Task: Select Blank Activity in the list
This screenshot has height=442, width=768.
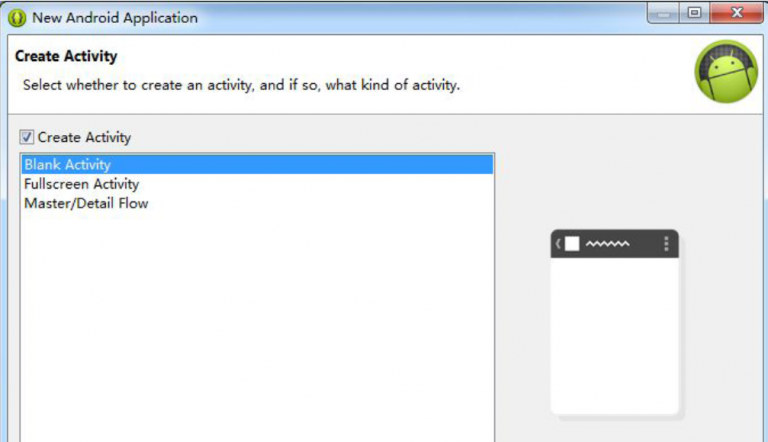Action: pos(257,165)
